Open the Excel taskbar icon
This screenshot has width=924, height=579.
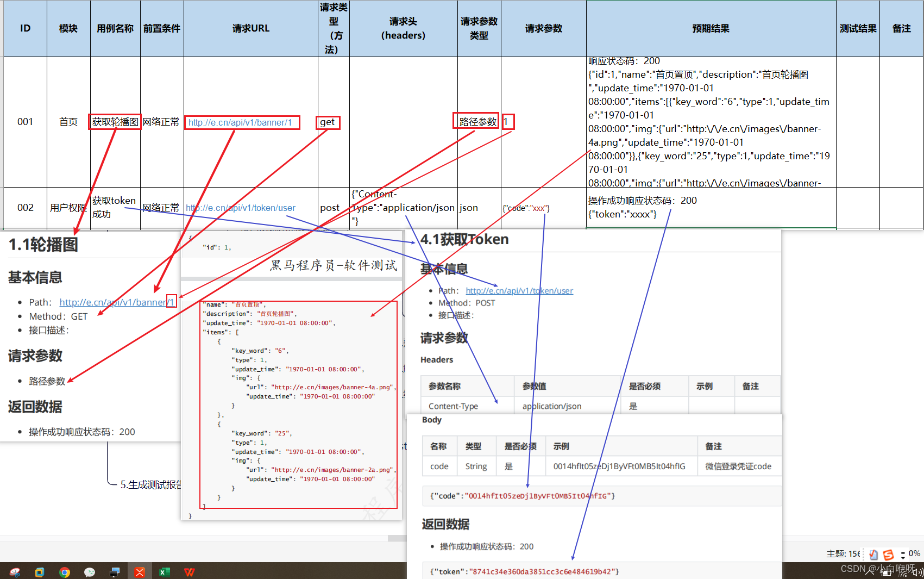click(165, 572)
